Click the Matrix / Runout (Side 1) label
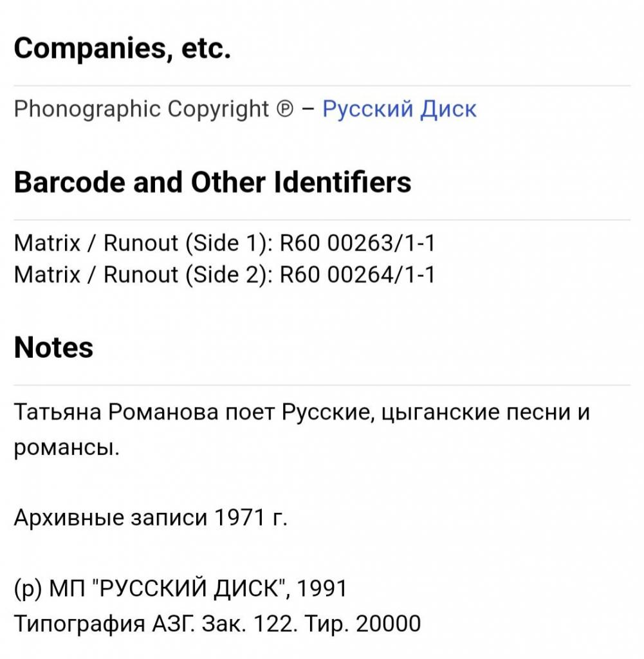644x659 pixels. (143, 243)
